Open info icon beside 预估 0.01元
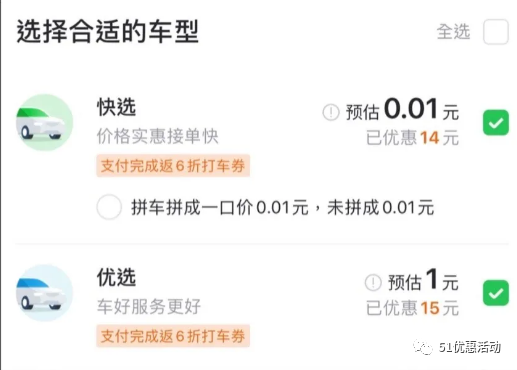Image resolution: width=517 pixels, height=370 pixels. tap(331, 112)
